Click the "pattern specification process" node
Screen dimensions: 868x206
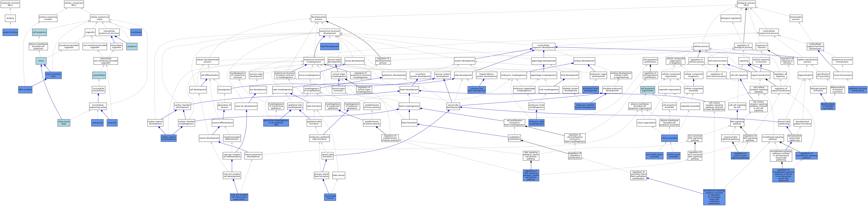click(x=807, y=61)
